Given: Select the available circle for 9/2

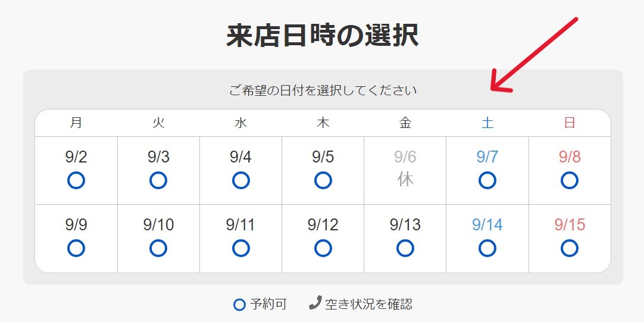Looking at the screenshot, I should [x=76, y=180].
